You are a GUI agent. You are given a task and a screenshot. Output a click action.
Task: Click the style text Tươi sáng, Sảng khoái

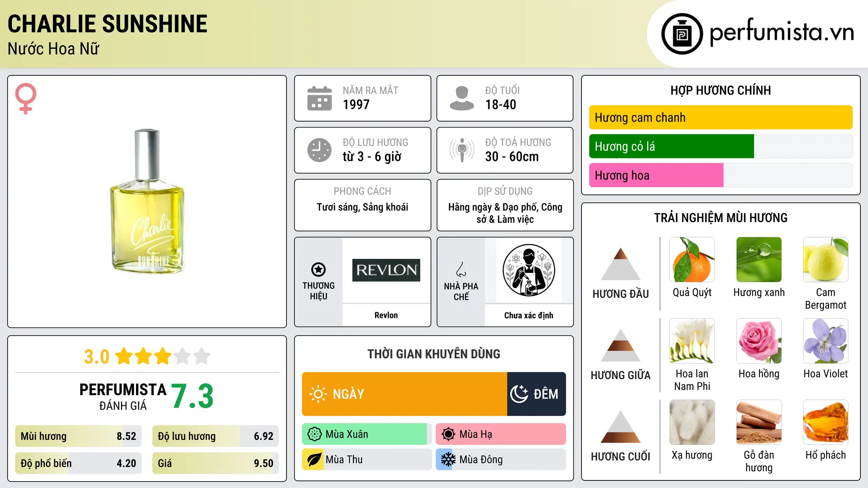click(x=362, y=207)
